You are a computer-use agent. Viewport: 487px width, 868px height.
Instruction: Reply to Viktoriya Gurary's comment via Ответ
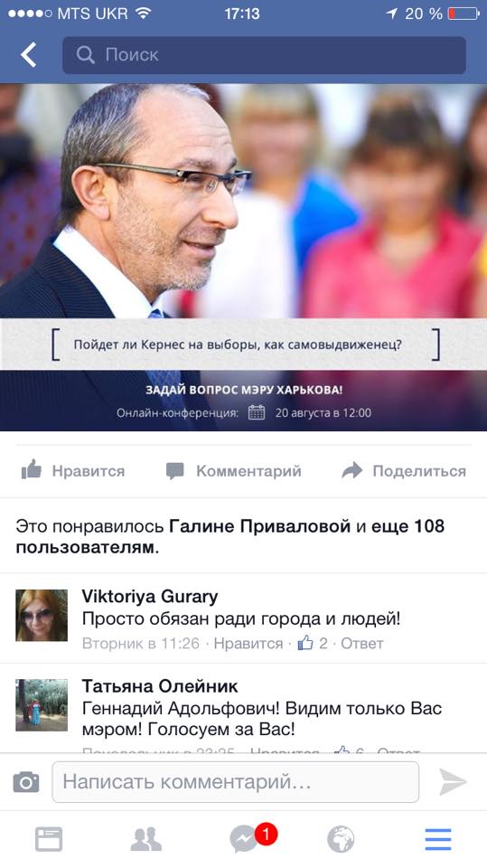pyautogui.click(x=362, y=643)
